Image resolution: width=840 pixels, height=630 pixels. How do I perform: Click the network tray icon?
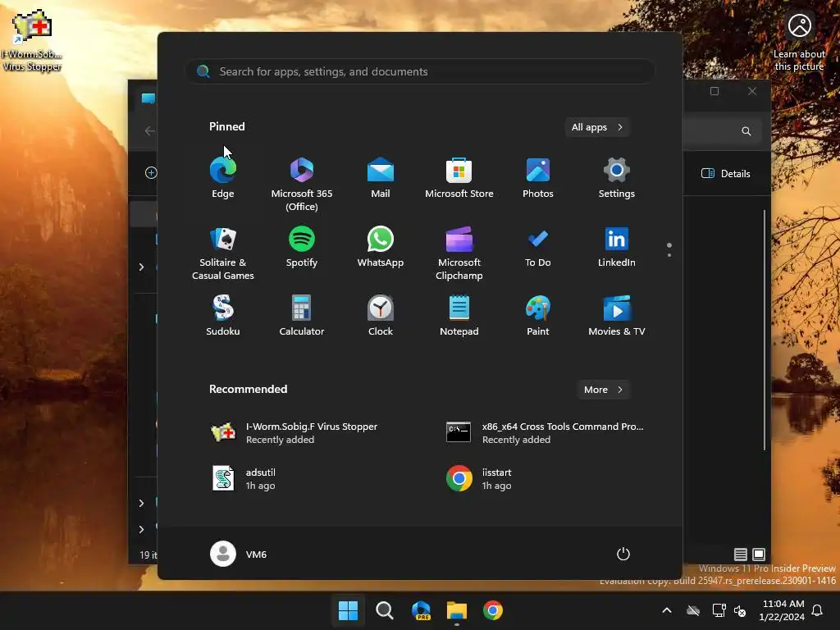719,610
